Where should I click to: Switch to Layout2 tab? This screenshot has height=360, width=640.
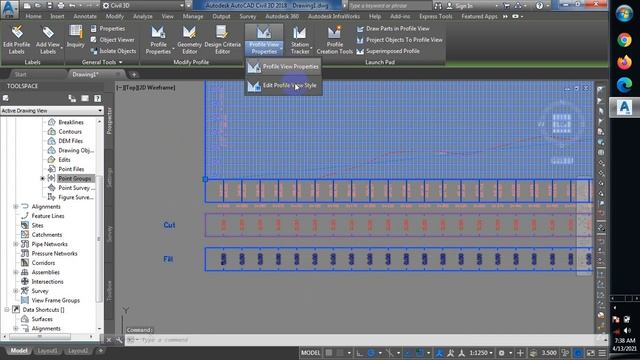[78, 351]
